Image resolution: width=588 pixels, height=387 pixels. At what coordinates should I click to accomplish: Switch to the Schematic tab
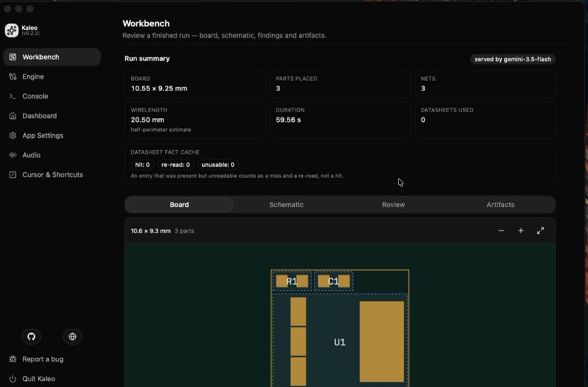287,205
